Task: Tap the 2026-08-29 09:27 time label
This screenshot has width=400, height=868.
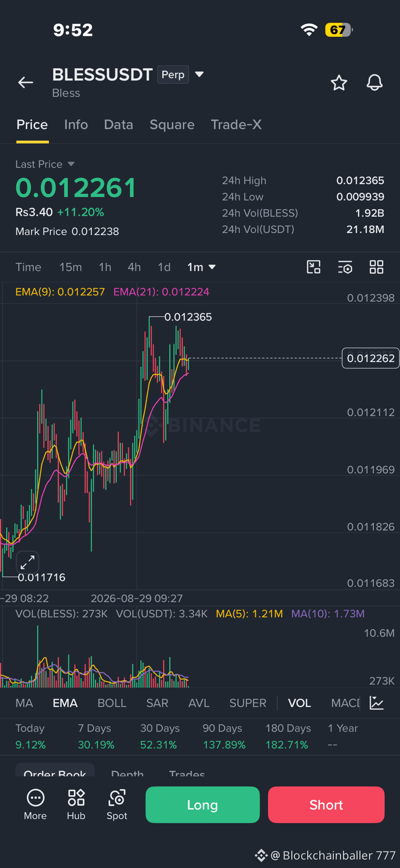Action: tap(137, 598)
